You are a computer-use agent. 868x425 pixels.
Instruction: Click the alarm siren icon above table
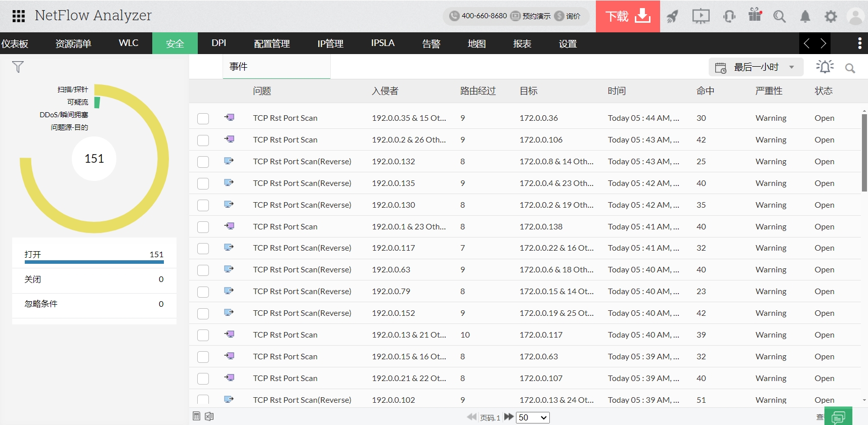pyautogui.click(x=824, y=67)
